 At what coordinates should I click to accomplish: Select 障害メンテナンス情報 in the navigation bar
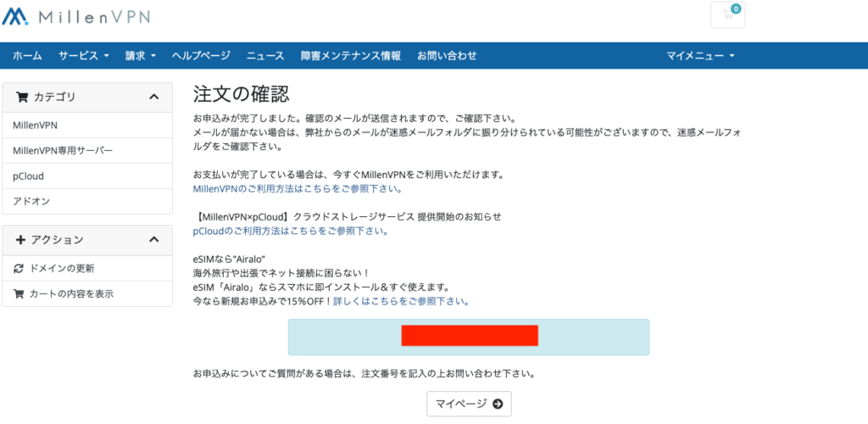click(x=350, y=56)
